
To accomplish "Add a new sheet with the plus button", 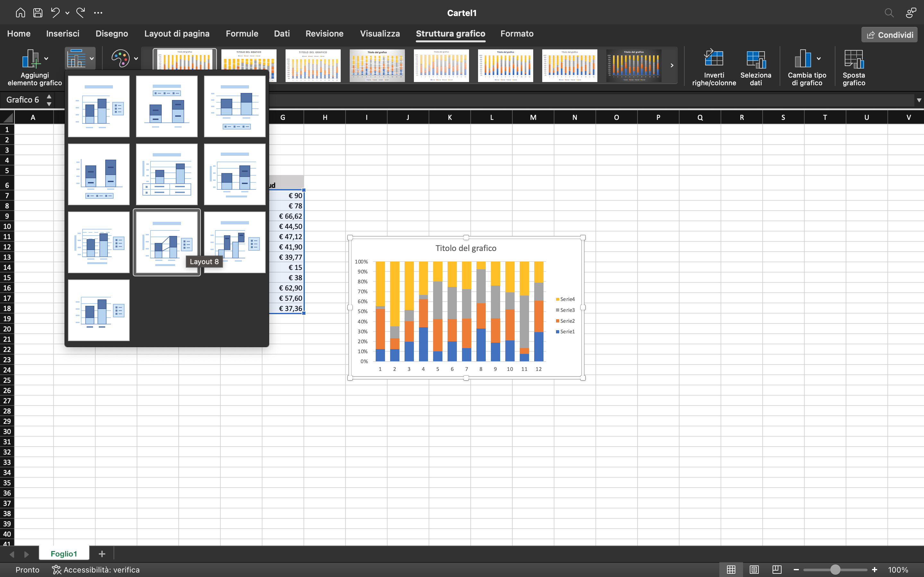I will [x=102, y=554].
